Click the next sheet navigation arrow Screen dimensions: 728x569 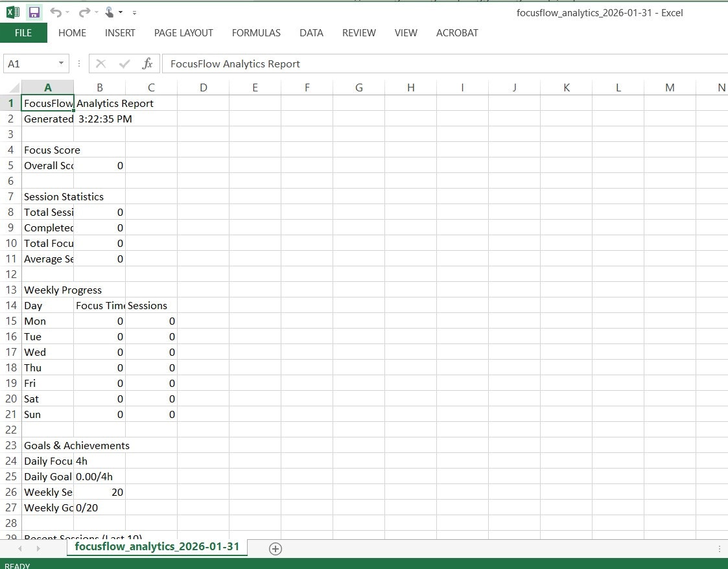[x=38, y=548]
